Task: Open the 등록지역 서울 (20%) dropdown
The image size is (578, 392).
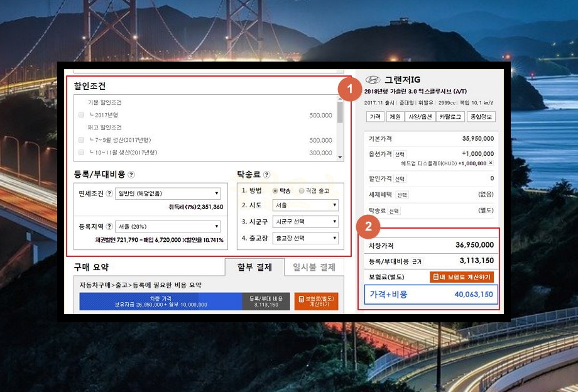Action: pos(168,227)
